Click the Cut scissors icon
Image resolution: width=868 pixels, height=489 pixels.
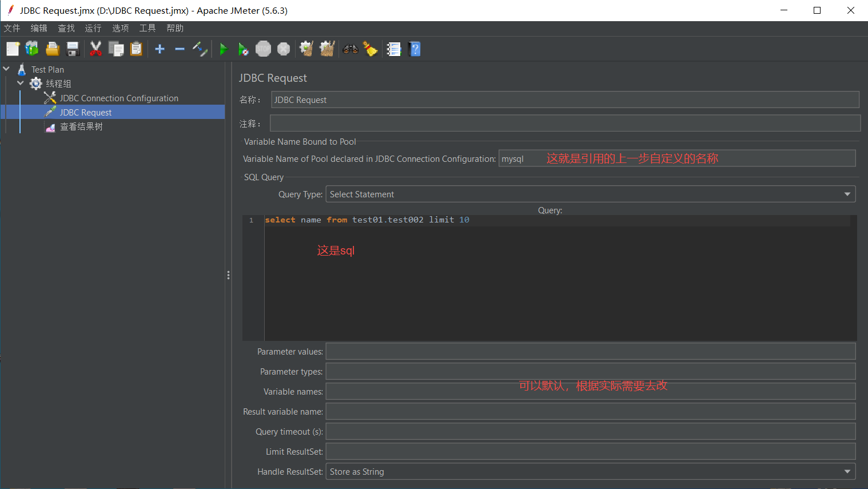(95, 49)
